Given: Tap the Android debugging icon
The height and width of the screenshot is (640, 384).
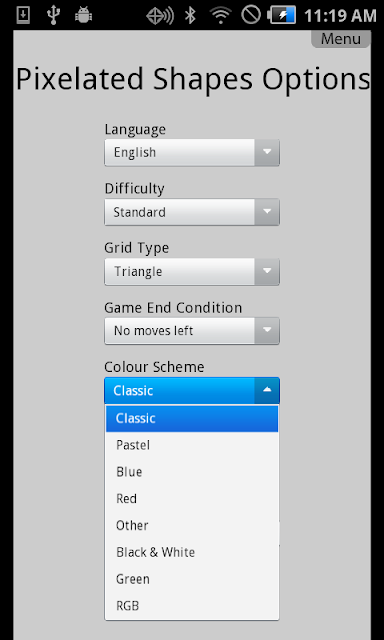Looking at the screenshot, I should (83, 16).
